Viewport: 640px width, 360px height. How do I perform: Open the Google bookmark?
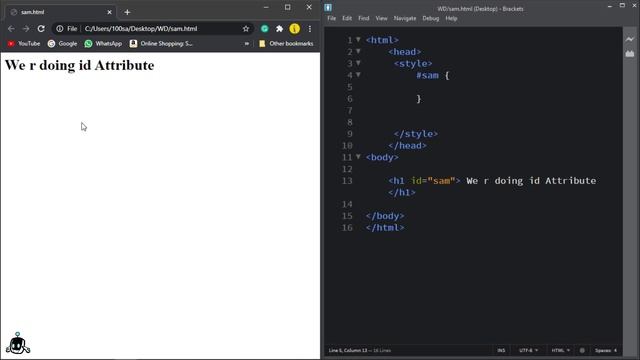click(x=62, y=44)
